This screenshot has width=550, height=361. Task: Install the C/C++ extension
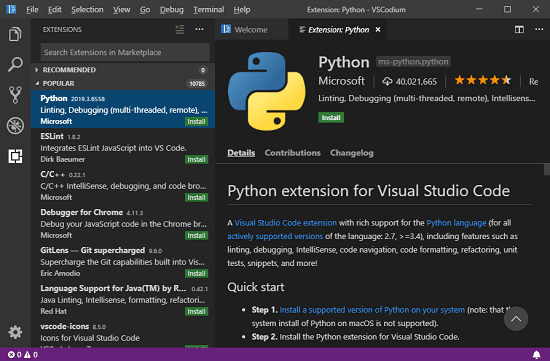pyautogui.click(x=196, y=198)
